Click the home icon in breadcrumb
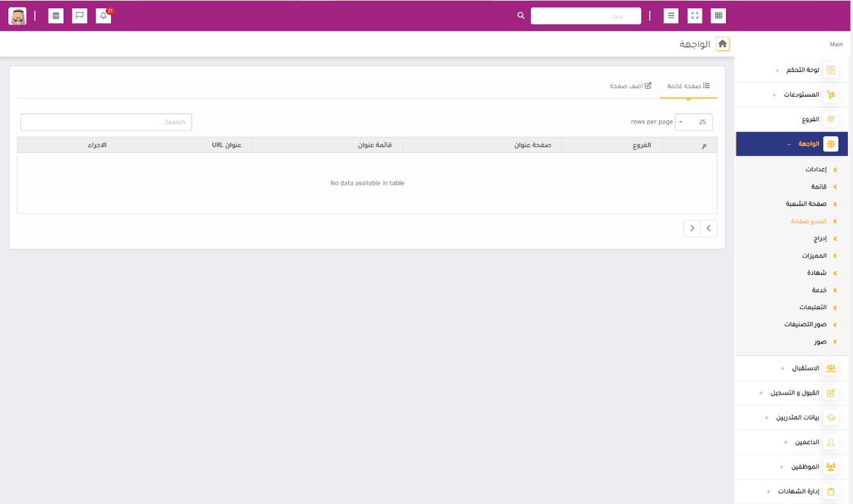Image resolution: width=853 pixels, height=504 pixels. click(x=723, y=45)
